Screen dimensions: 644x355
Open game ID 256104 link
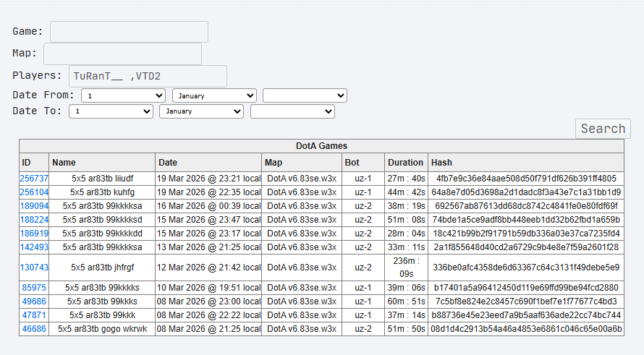pyautogui.click(x=34, y=192)
